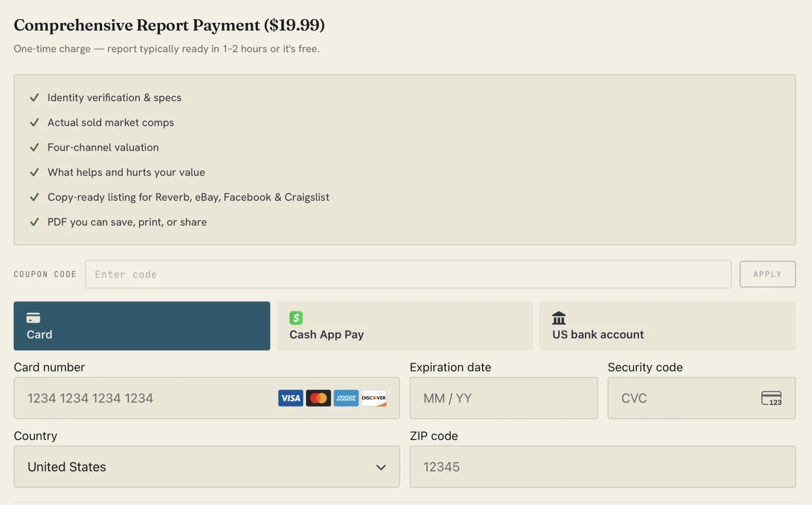Screen dimensions: 812x505
Task: Click the Security code label
Action: (645, 367)
